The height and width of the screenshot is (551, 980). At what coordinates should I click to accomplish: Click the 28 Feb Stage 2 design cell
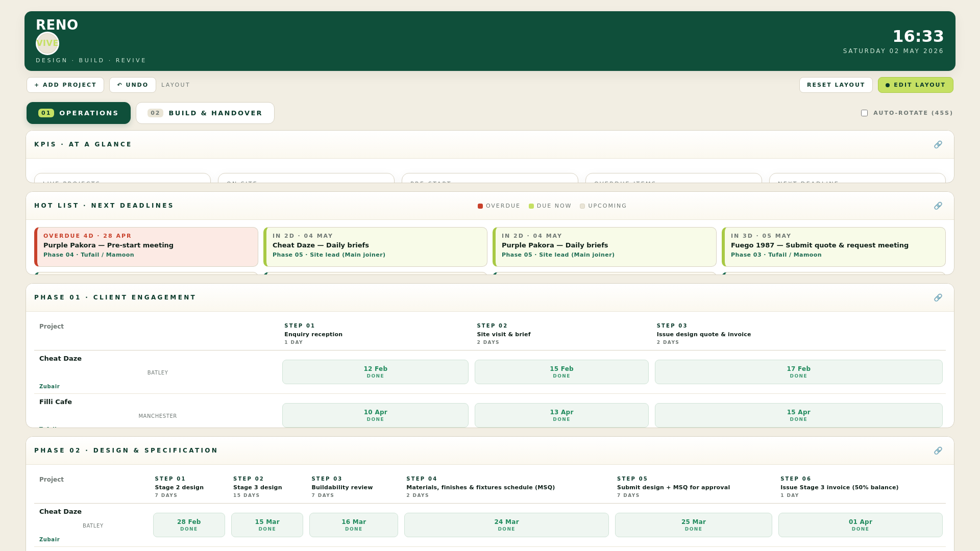(189, 525)
